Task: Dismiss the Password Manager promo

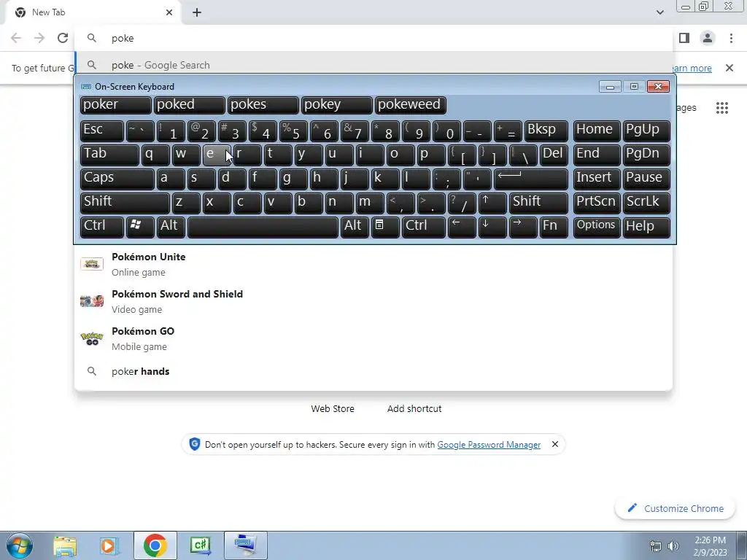Action: tap(554, 444)
